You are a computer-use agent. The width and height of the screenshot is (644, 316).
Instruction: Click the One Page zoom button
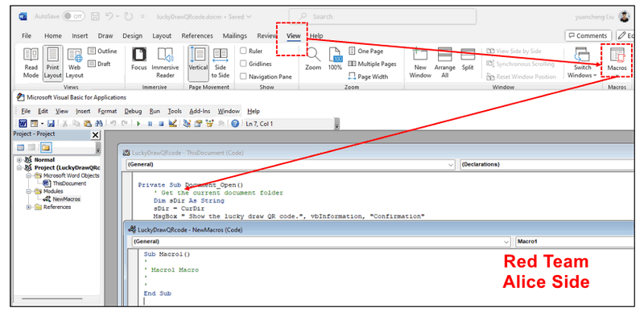point(366,51)
